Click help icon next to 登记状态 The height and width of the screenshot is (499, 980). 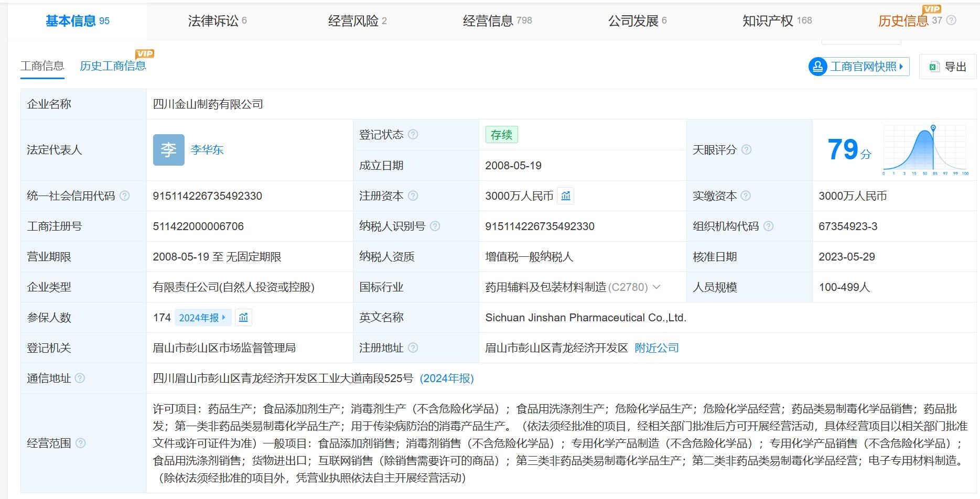413,135
